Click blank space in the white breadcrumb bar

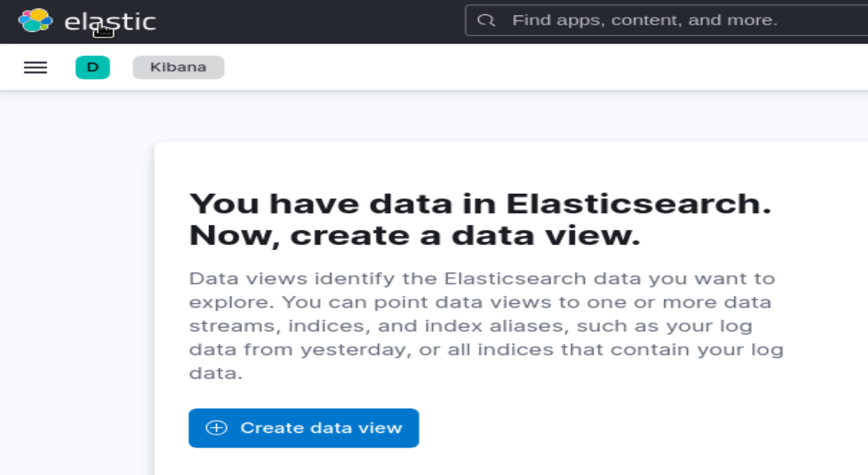coord(543,67)
